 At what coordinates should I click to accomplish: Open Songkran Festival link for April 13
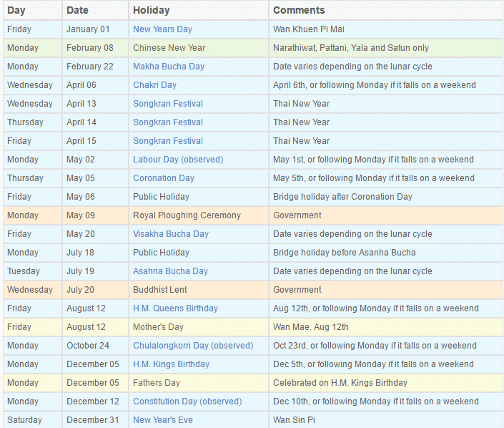pos(168,104)
